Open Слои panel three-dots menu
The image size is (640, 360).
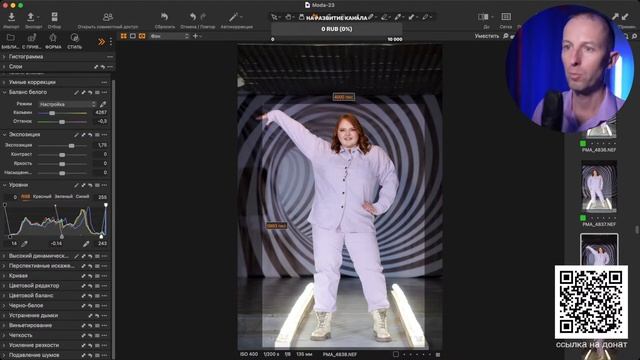click(110, 67)
